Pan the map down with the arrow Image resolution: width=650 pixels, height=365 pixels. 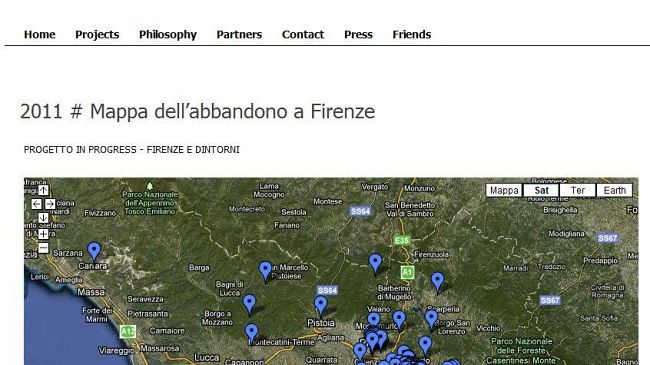[x=43, y=218]
